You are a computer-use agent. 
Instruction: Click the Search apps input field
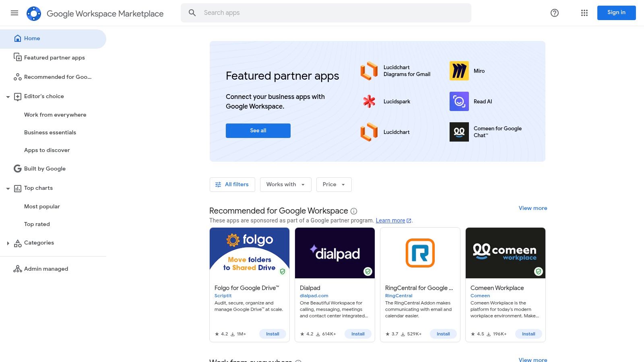tap(326, 13)
